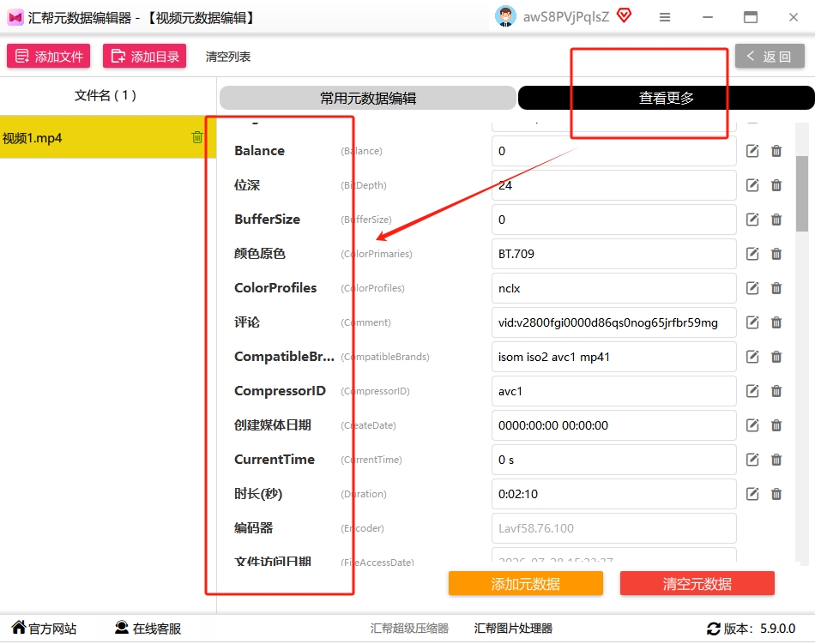Delete the Comment metadata row

[x=776, y=322]
